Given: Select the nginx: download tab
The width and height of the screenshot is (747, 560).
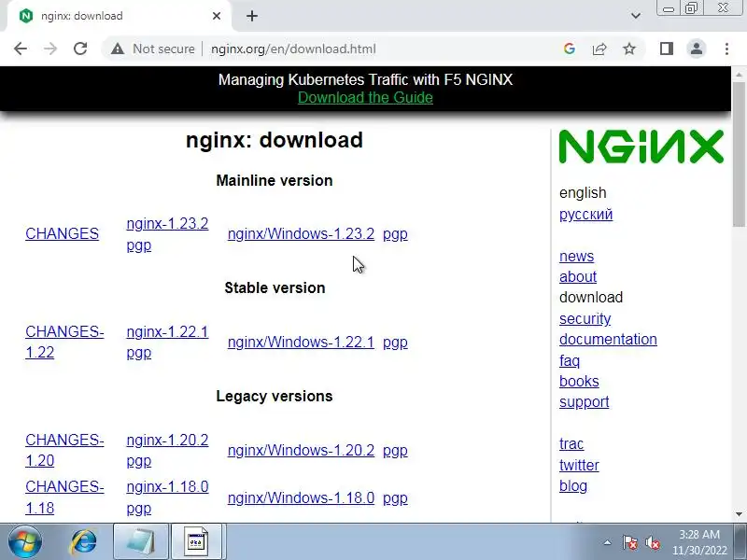Looking at the screenshot, I should [120, 16].
